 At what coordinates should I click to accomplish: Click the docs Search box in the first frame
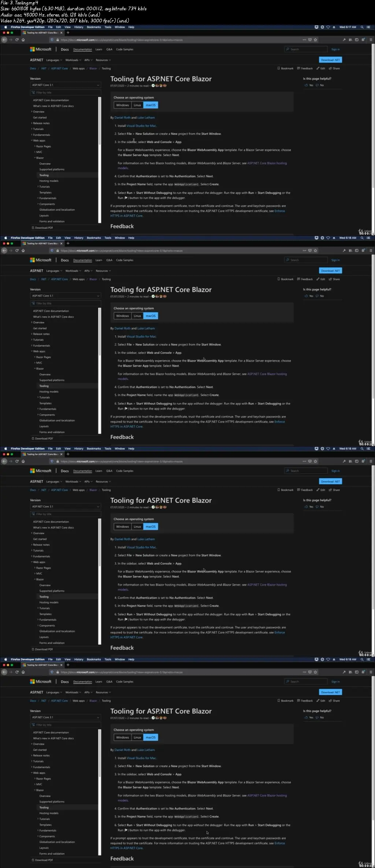pyautogui.click(x=306, y=49)
